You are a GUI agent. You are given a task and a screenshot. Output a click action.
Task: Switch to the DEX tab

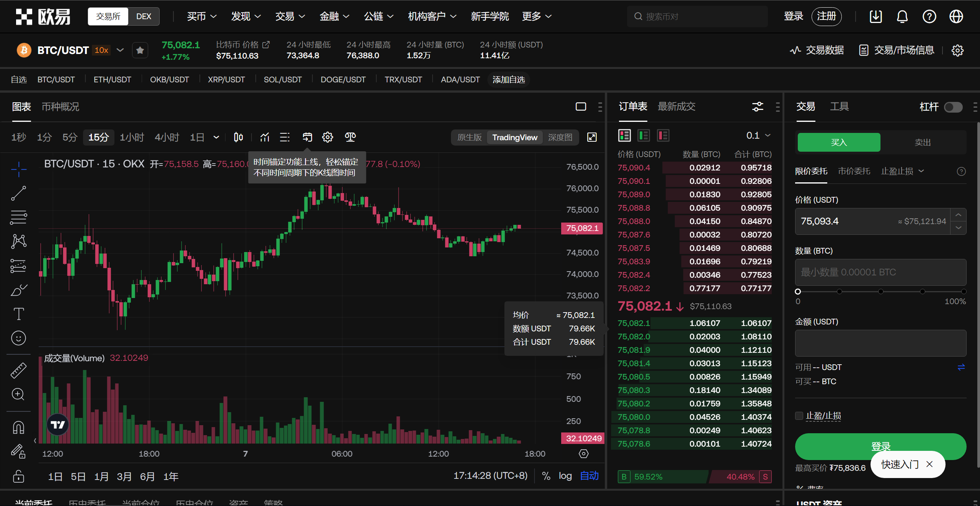[144, 16]
